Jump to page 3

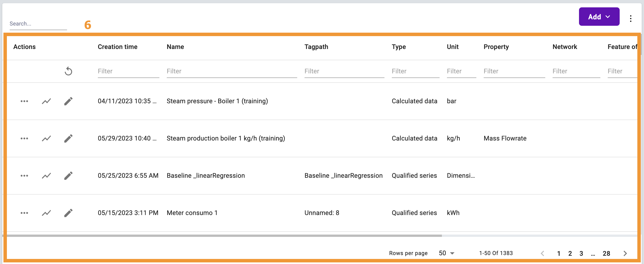click(x=581, y=253)
